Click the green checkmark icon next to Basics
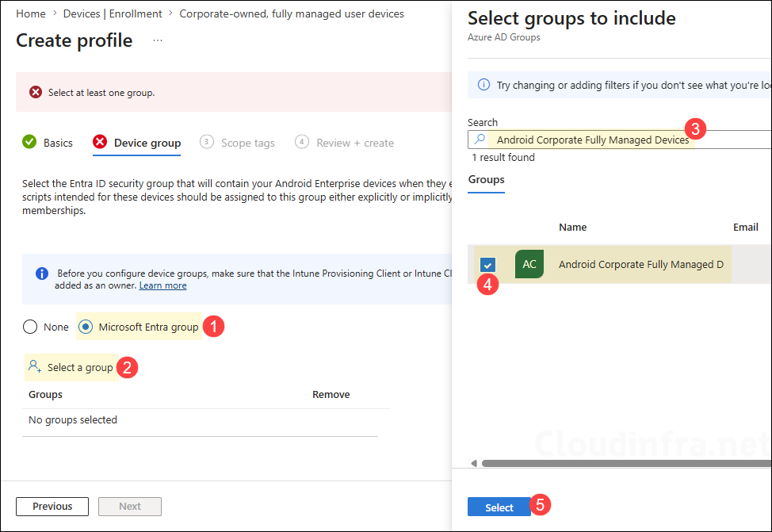The width and height of the screenshot is (772, 532). 29,142
